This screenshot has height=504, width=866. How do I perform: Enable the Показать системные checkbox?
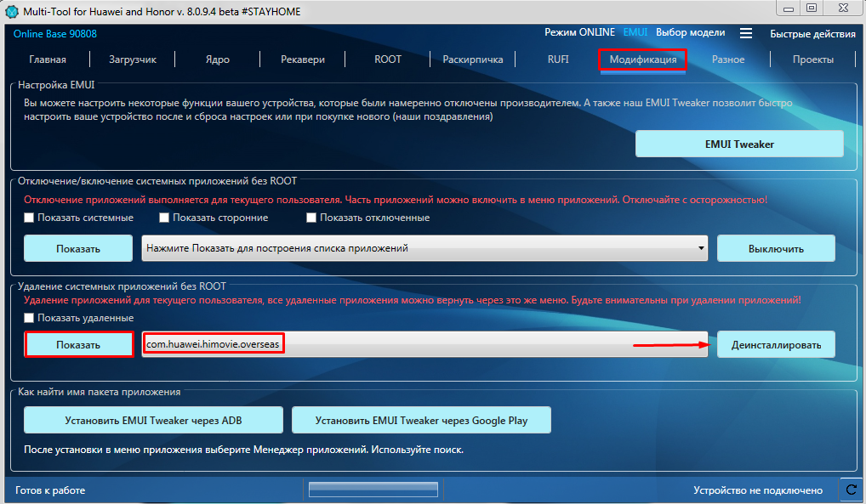pyautogui.click(x=29, y=218)
